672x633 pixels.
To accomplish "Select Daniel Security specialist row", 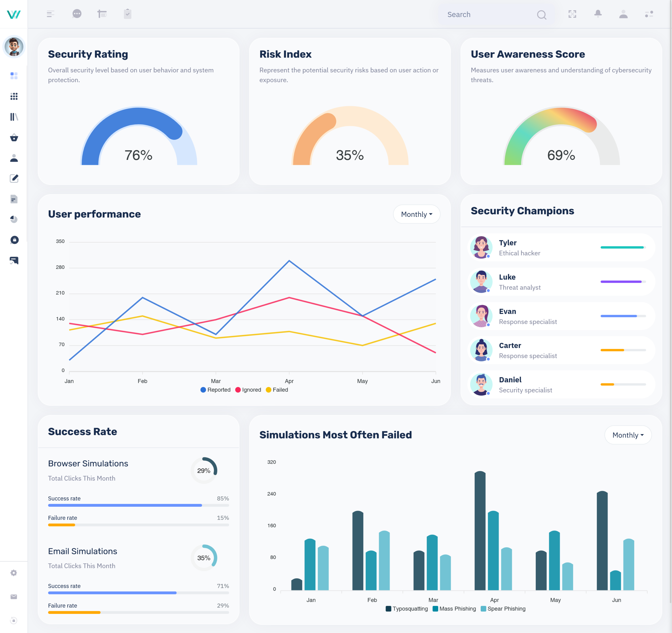I will click(561, 384).
